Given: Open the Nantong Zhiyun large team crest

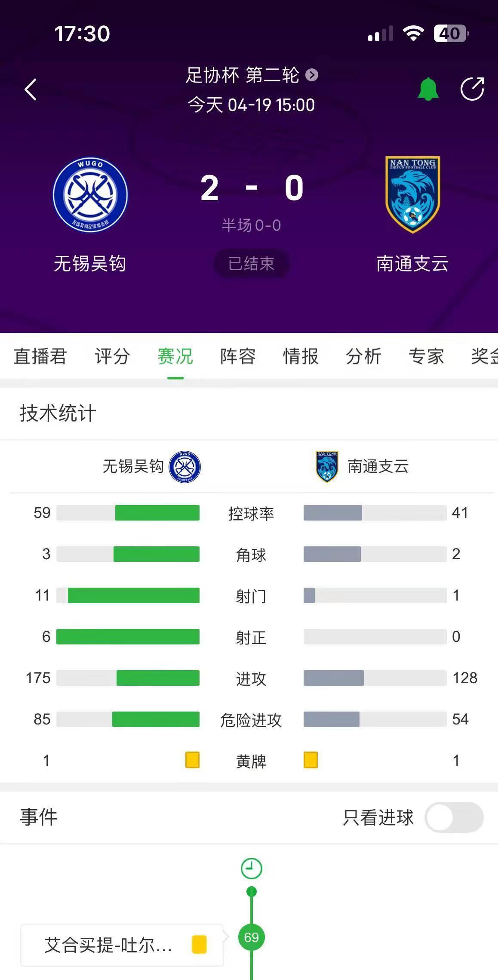Looking at the screenshot, I should click(x=412, y=194).
